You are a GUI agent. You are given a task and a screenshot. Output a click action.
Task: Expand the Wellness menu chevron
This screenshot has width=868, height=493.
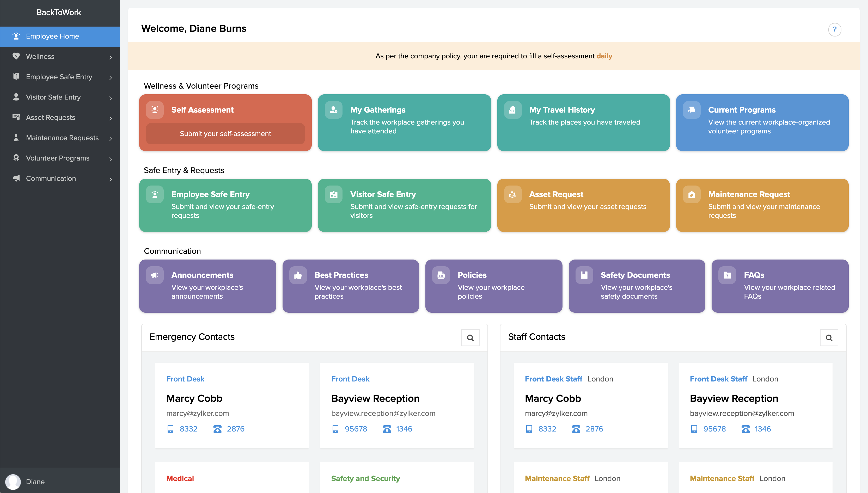[111, 57]
